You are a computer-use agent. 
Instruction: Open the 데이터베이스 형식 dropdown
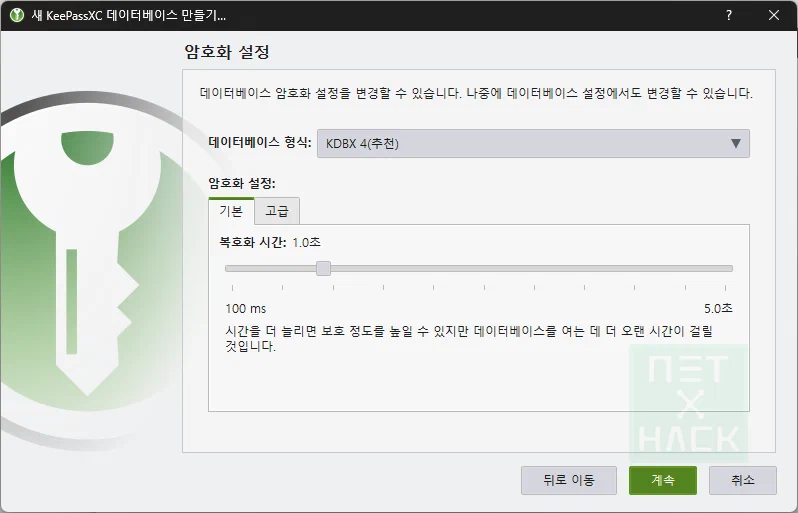tap(533, 144)
